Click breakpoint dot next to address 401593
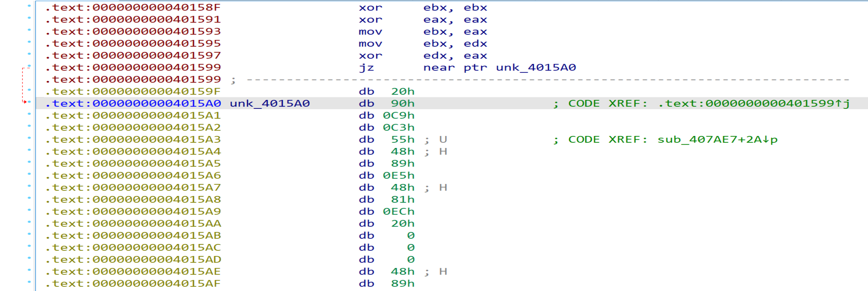 29,30
